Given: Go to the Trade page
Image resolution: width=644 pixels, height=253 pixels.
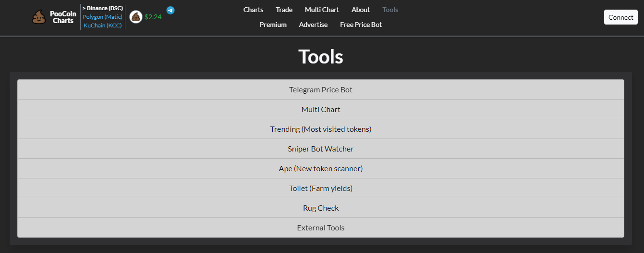Looking at the screenshot, I should (284, 10).
